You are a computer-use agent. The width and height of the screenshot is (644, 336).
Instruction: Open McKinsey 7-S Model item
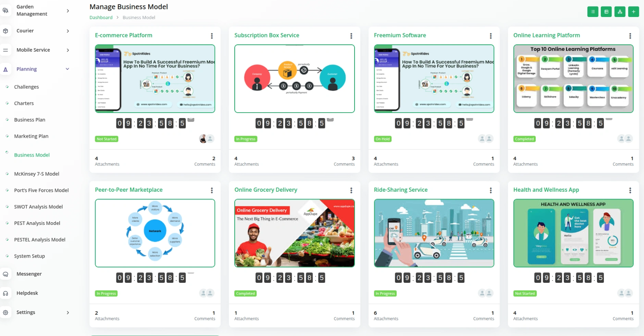click(x=37, y=174)
